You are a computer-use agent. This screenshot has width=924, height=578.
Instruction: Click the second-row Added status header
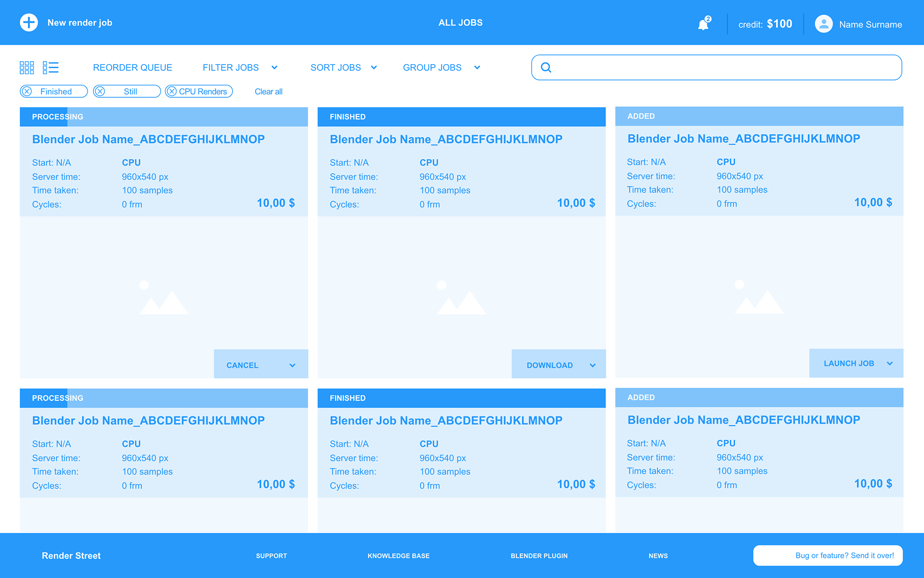coord(759,397)
